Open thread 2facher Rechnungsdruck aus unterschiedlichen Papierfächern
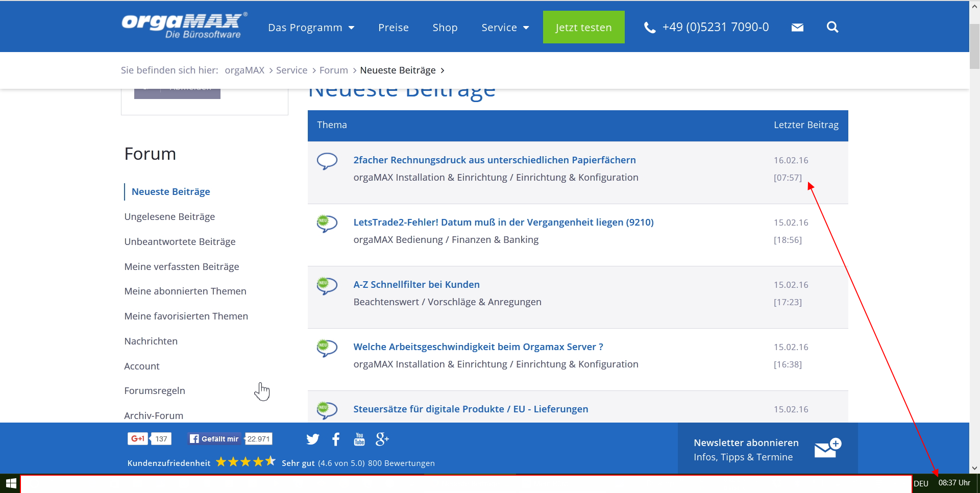980x493 pixels. pos(495,160)
